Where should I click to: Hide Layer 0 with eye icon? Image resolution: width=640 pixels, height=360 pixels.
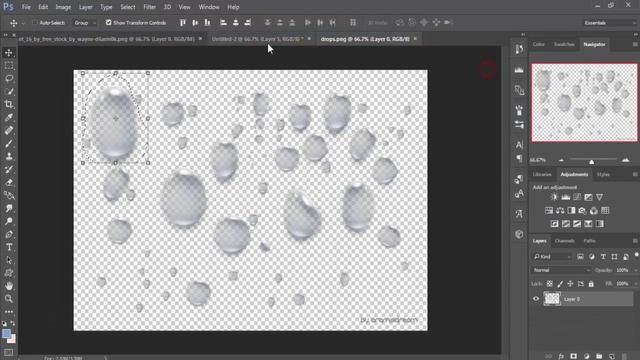pos(536,299)
